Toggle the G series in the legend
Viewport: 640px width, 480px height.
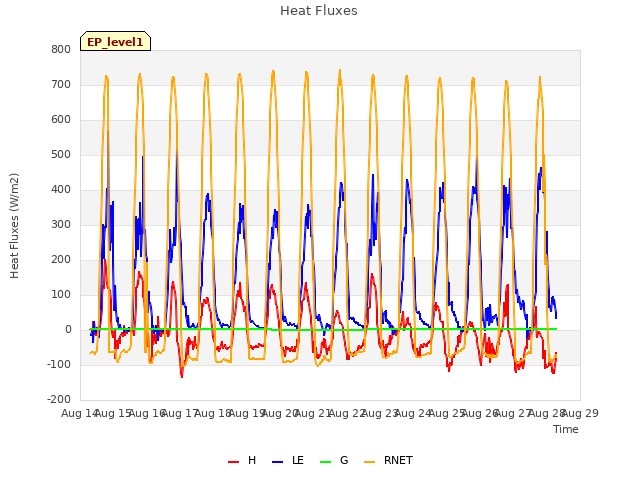(x=334, y=460)
